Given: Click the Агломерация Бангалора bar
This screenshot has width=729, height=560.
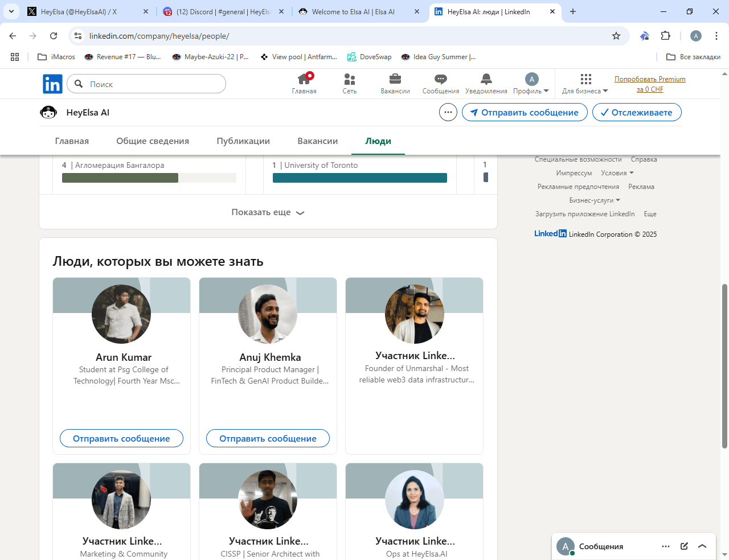Looking at the screenshot, I should click(149, 178).
